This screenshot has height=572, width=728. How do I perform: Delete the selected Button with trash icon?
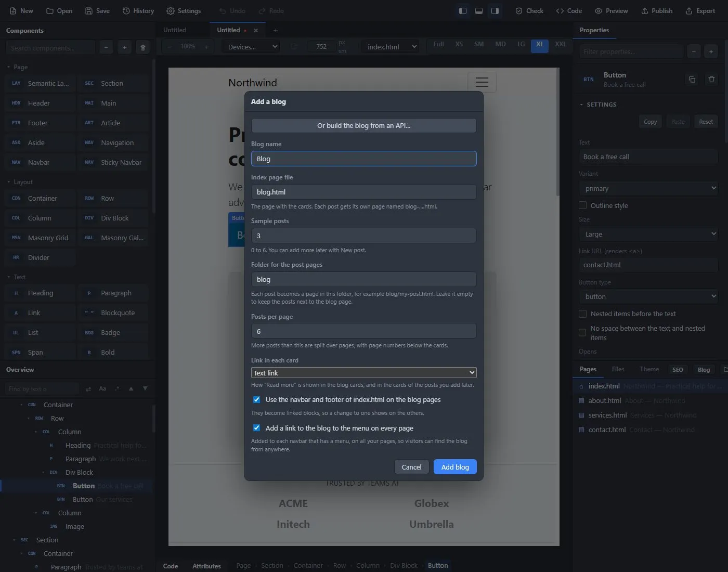point(711,80)
